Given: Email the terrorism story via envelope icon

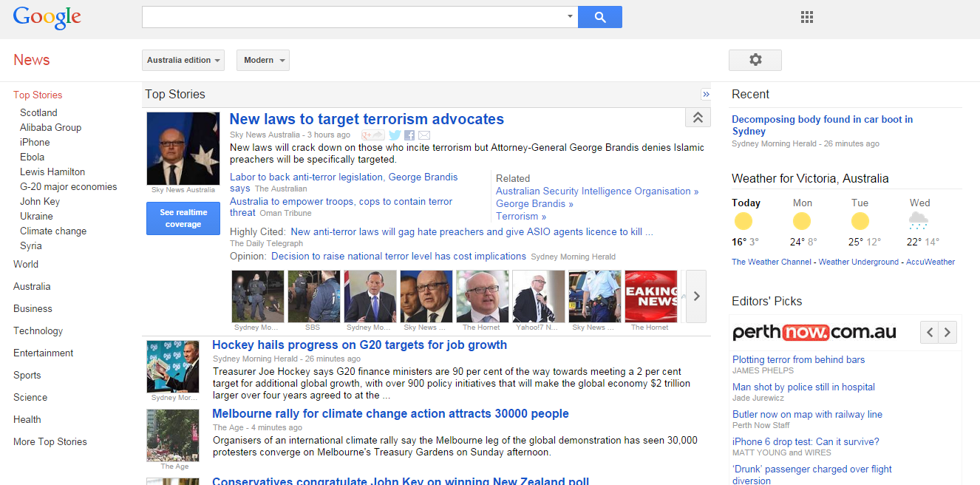Looking at the screenshot, I should click(424, 135).
